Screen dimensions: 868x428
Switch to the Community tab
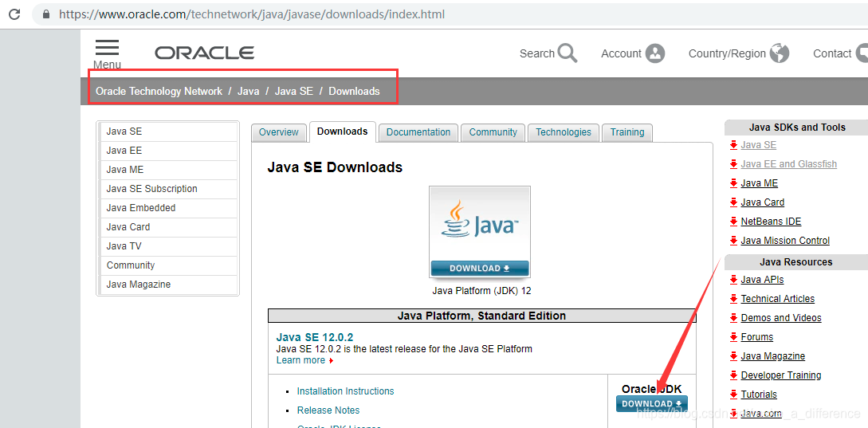[x=493, y=132]
